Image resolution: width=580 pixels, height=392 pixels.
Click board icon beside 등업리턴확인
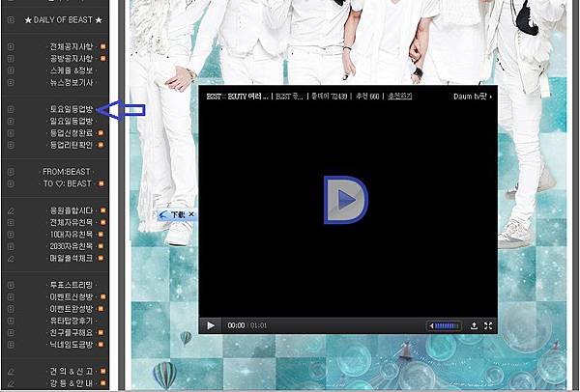[11, 145]
